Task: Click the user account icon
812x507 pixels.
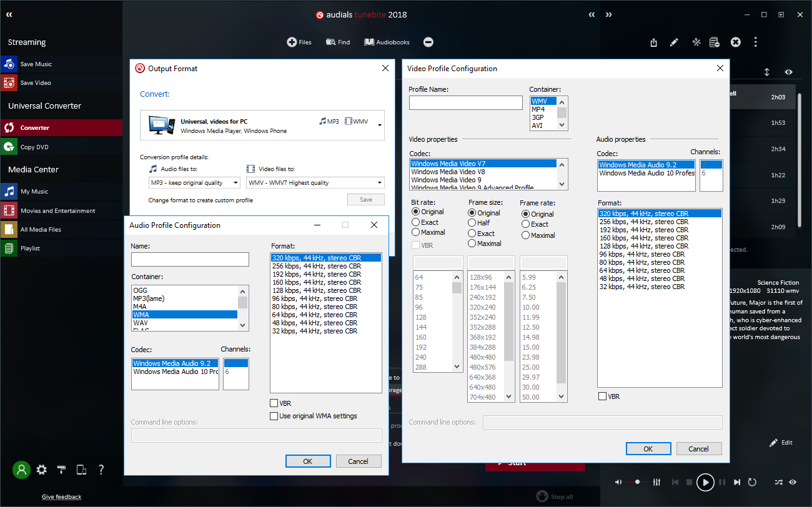Action: point(22,470)
